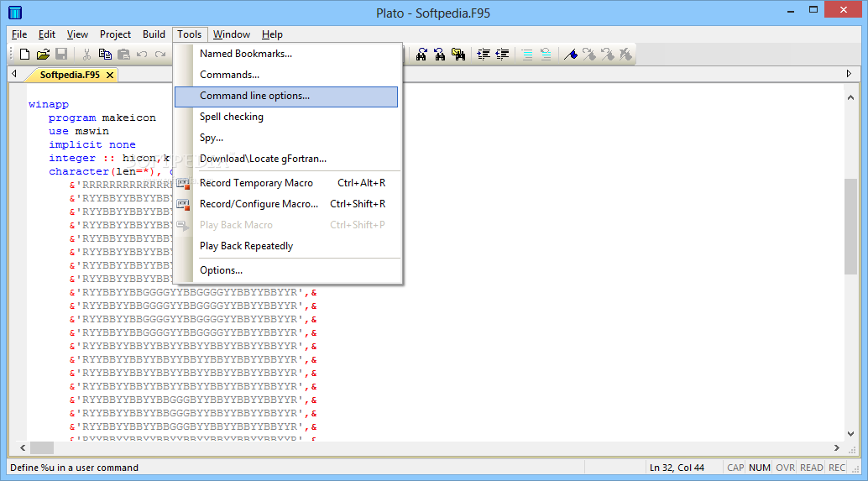Click the New file icon
Screen dimensions: 868x481
[x=24, y=55]
